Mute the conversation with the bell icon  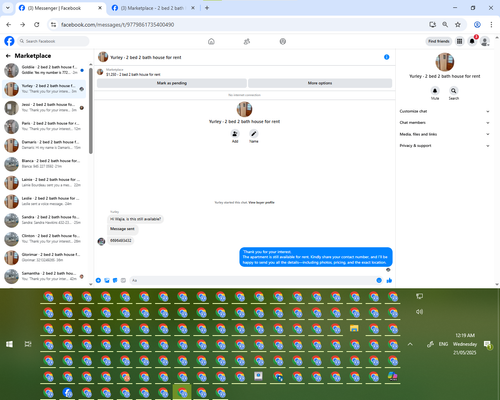coord(435,91)
